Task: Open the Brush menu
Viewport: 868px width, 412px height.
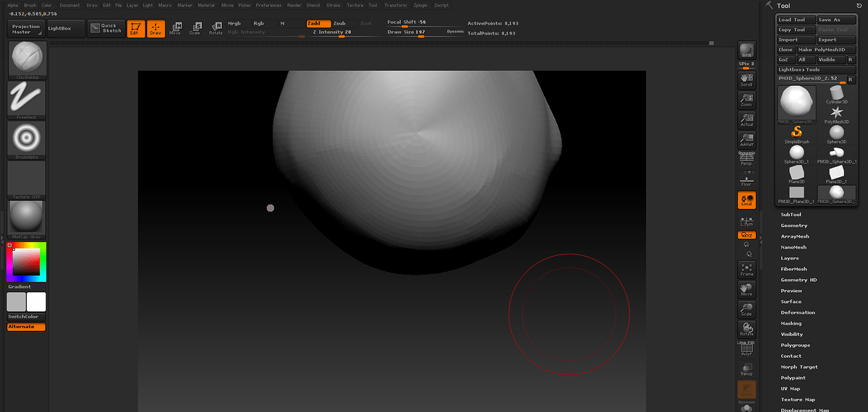Action: pyautogui.click(x=30, y=5)
